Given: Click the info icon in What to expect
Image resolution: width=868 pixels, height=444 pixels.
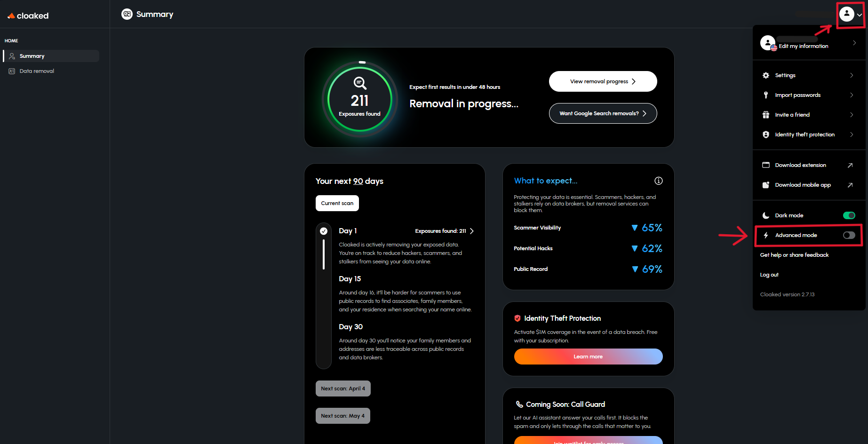Looking at the screenshot, I should tap(659, 181).
